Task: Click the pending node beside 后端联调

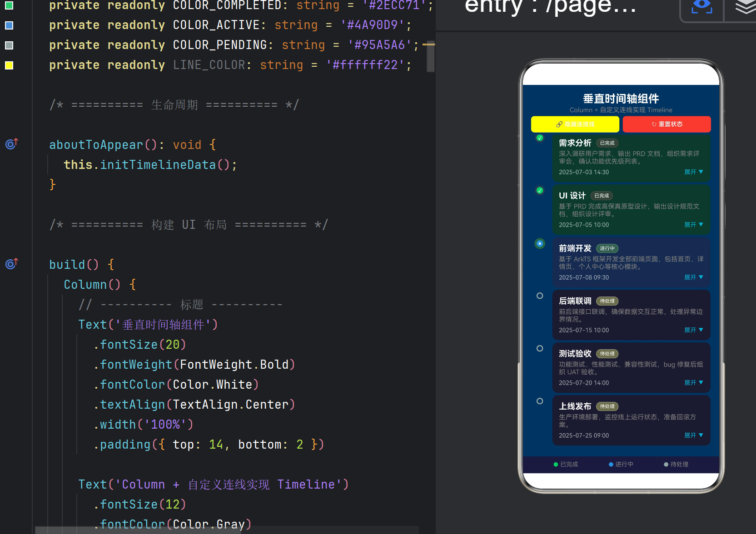Action: point(540,296)
